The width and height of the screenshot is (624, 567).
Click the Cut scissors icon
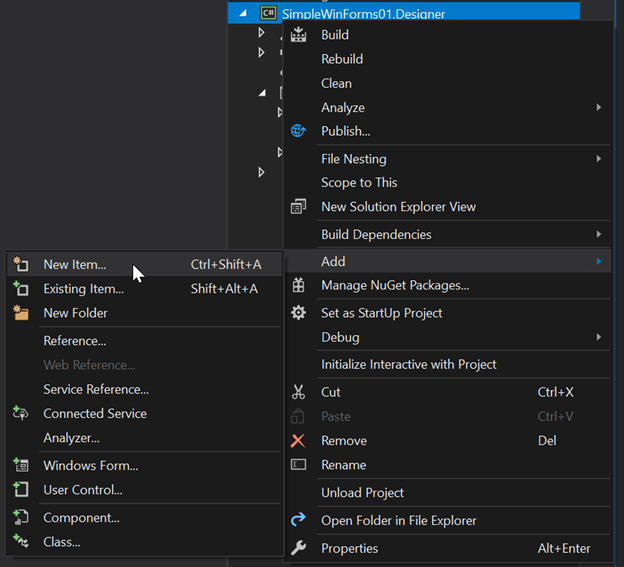[298, 392]
